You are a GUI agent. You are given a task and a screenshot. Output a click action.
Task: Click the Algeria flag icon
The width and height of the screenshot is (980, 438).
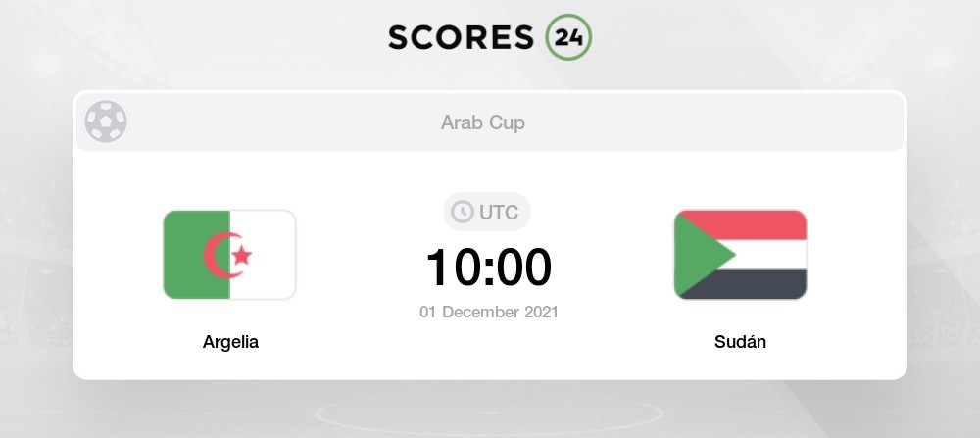[229, 255]
